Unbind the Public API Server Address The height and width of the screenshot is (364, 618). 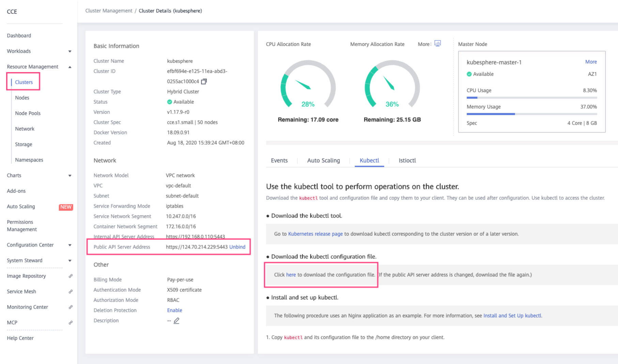(237, 247)
